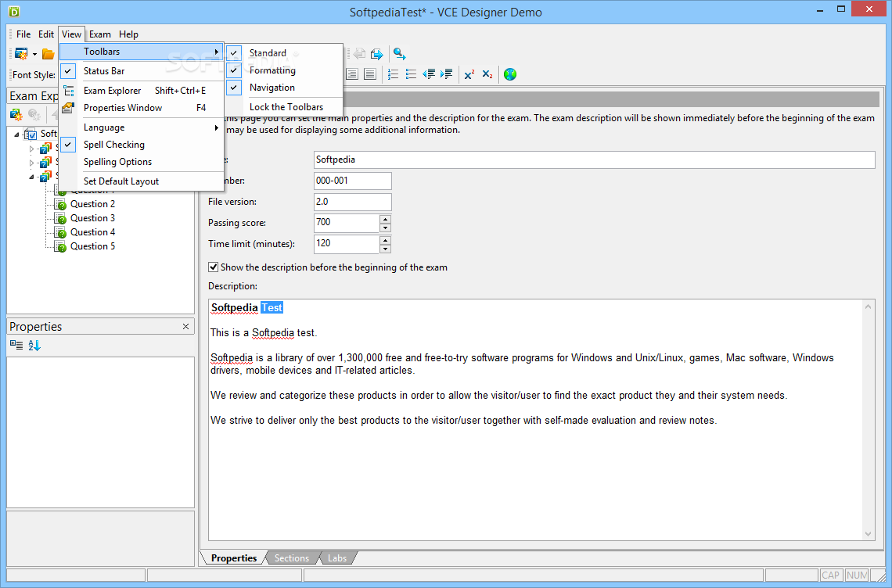Decrease the Time limit spinner
892x588 pixels.
pyautogui.click(x=385, y=249)
